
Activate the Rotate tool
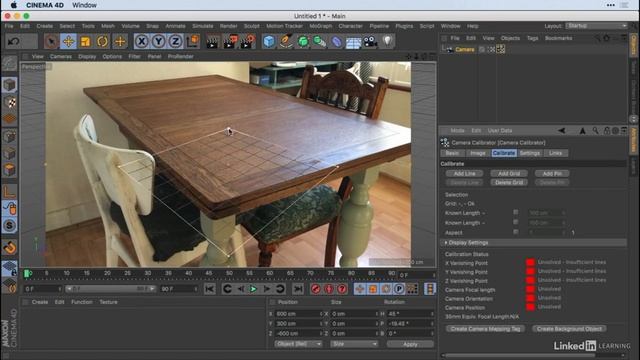[102, 41]
